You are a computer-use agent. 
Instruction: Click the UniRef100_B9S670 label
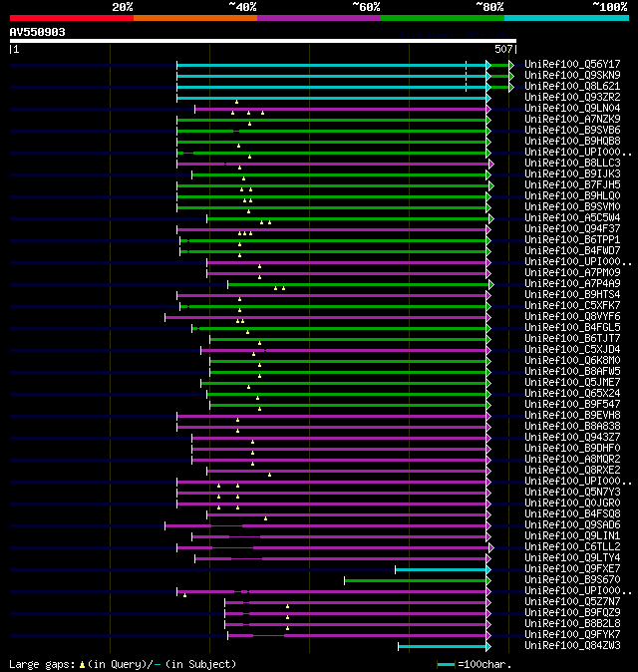coord(572,580)
